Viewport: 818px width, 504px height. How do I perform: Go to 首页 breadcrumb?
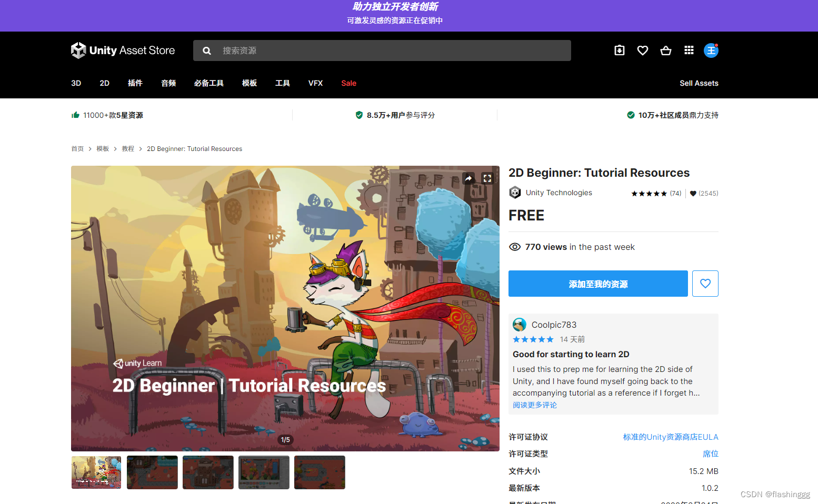[77, 149]
